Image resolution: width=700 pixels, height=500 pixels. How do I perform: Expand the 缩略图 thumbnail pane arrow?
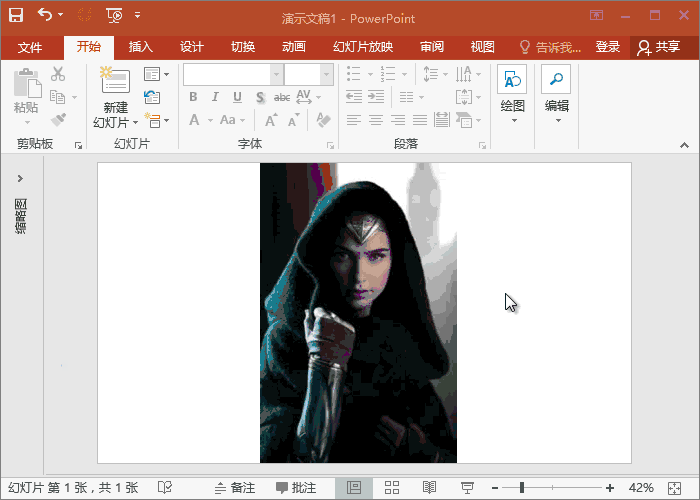tap(20, 179)
